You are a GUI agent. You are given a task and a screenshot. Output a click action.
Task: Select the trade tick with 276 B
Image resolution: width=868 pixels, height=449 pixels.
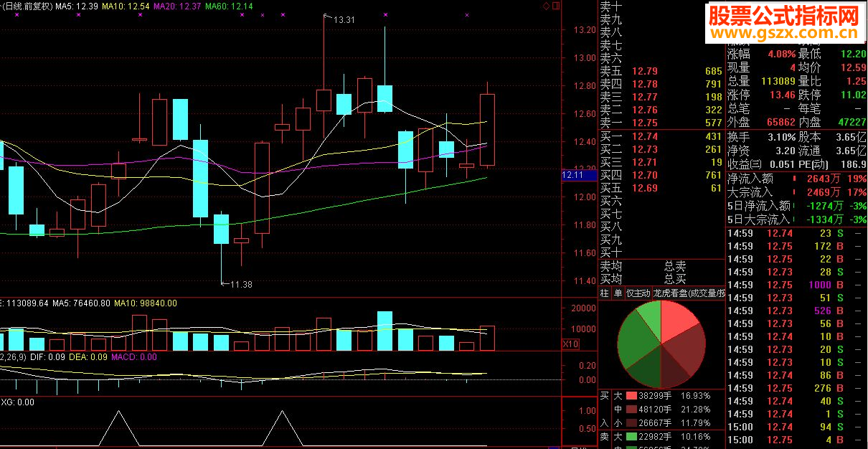click(x=797, y=388)
